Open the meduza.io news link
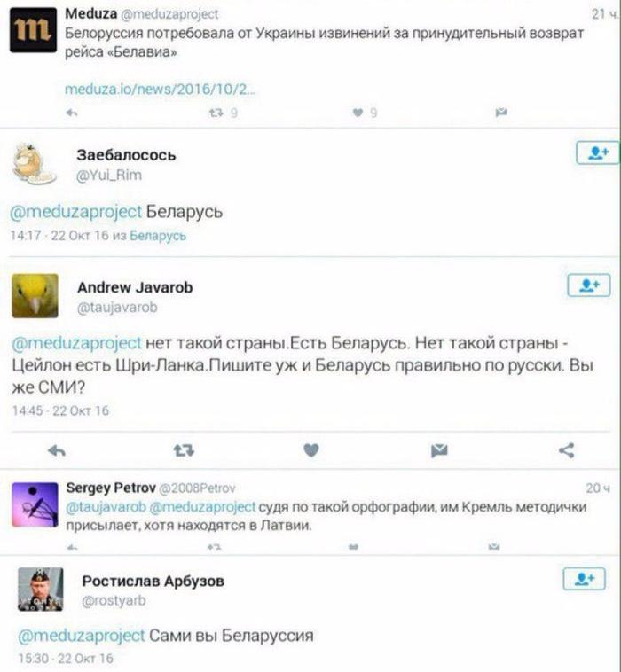The image size is (621, 672). [x=160, y=90]
